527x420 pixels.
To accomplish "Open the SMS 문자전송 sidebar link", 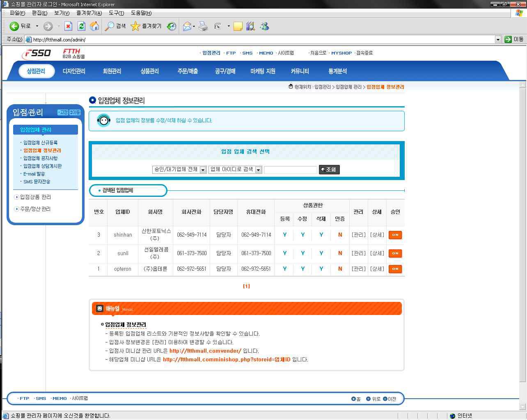I will point(37,182).
